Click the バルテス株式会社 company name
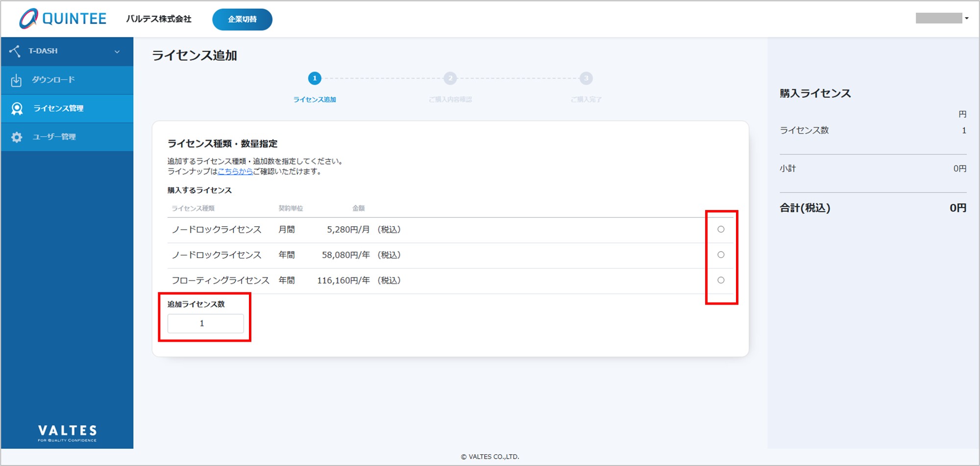980x466 pixels. 159,19
